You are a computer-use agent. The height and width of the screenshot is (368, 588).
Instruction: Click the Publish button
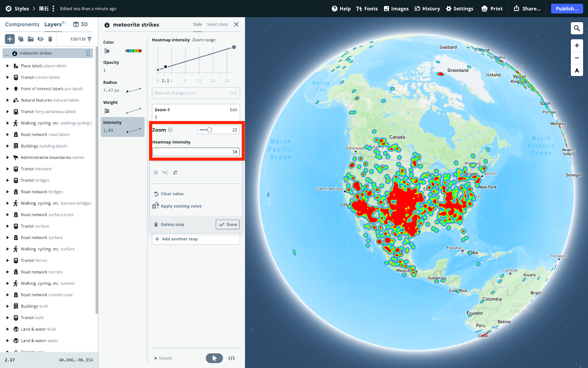[x=567, y=8]
